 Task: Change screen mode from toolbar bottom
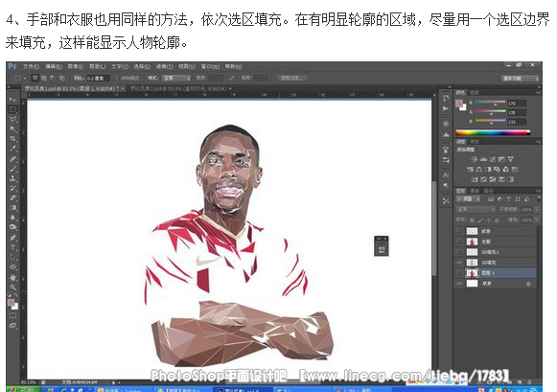12,325
